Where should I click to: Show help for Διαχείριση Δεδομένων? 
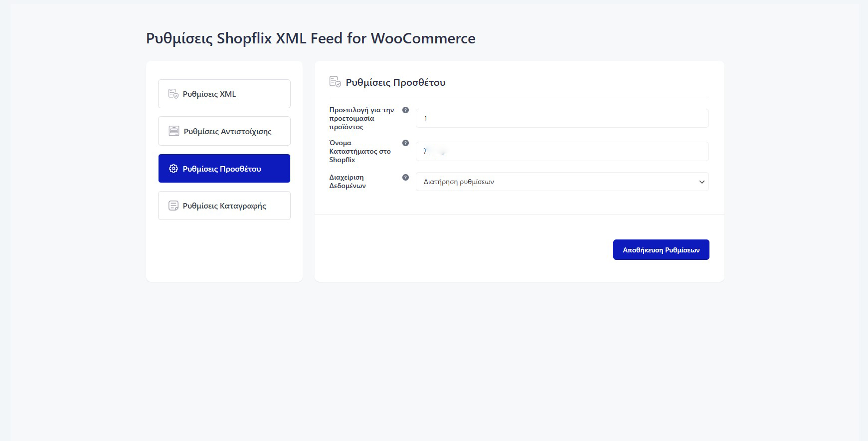(405, 178)
